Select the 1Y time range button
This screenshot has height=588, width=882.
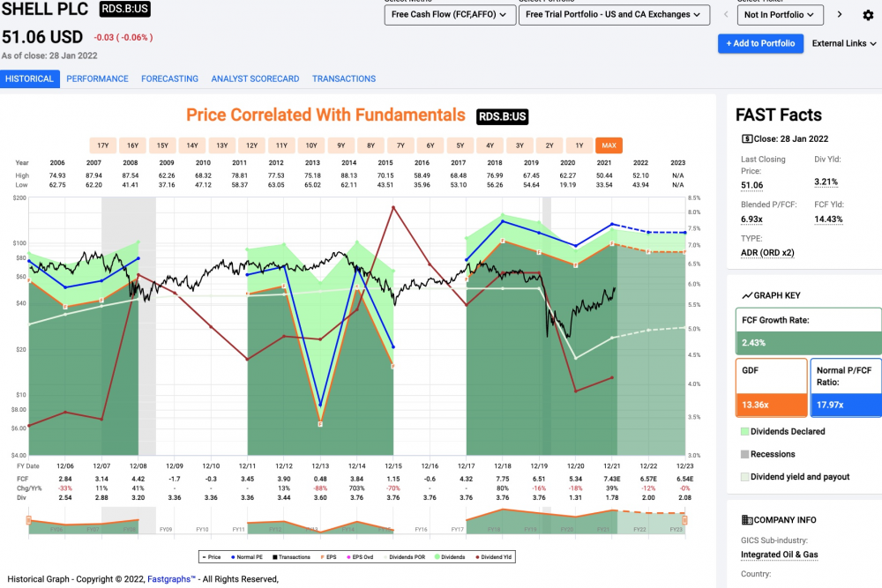click(580, 145)
